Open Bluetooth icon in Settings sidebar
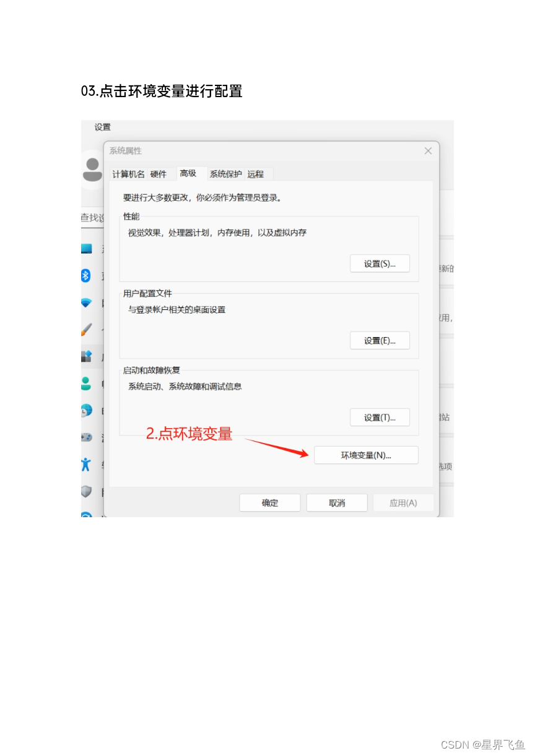This screenshot has height=756, width=535. 86,275
